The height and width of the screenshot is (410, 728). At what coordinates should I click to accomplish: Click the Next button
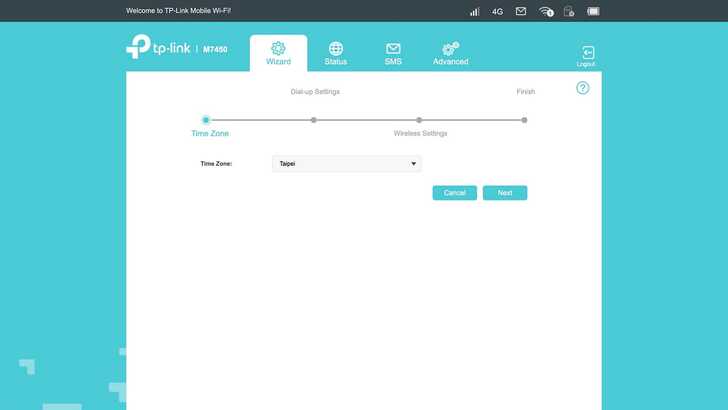click(505, 193)
